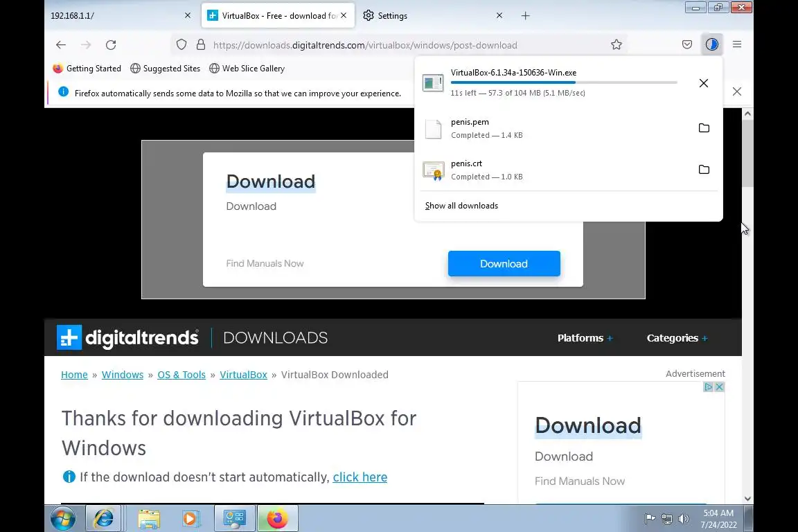Click the 'click here' download link
Viewport: 798px width, 532px height.
pos(360,477)
